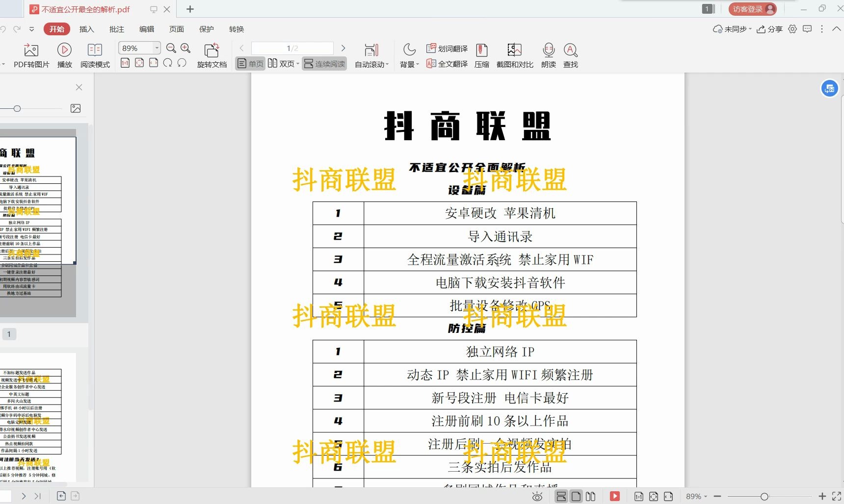The height and width of the screenshot is (504, 844).
Task: Set actual size 1:1 in the status bar
Action: pyautogui.click(x=639, y=497)
